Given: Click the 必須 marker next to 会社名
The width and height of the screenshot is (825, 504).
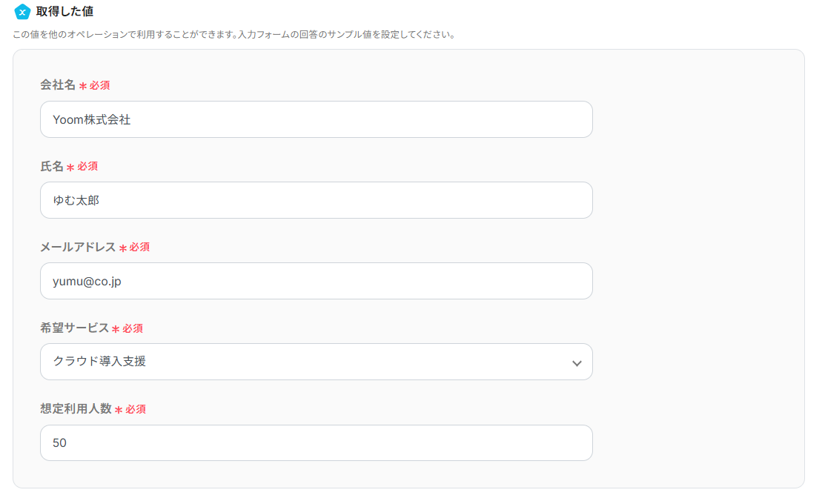Looking at the screenshot, I should tap(100, 85).
